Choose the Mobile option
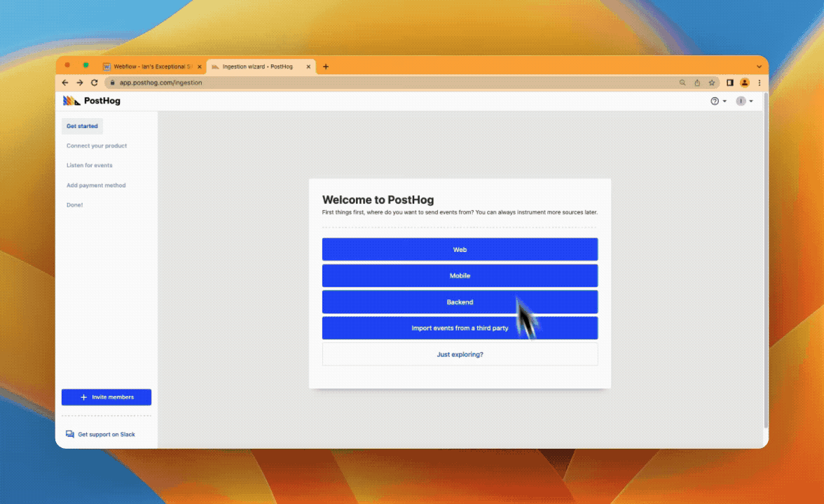The image size is (824, 504). [460, 275]
